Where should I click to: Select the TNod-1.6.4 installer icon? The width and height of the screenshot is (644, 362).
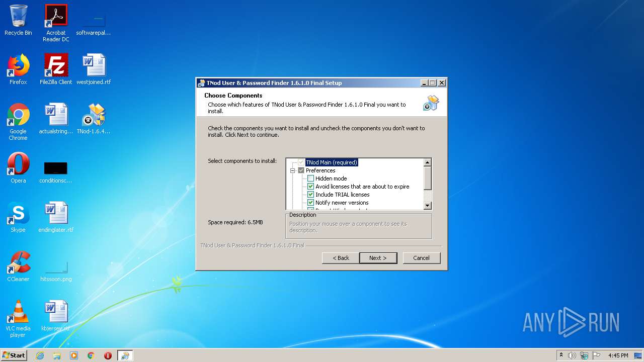pyautogui.click(x=94, y=119)
